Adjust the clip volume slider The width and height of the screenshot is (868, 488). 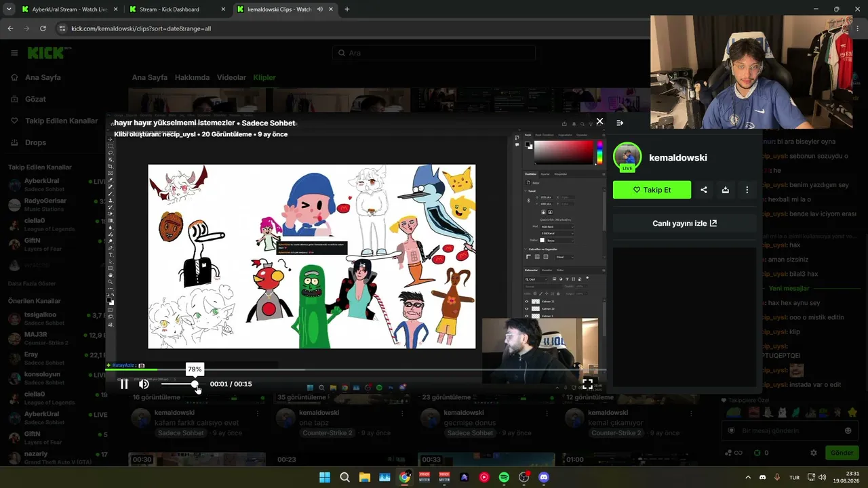pos(179,384)
